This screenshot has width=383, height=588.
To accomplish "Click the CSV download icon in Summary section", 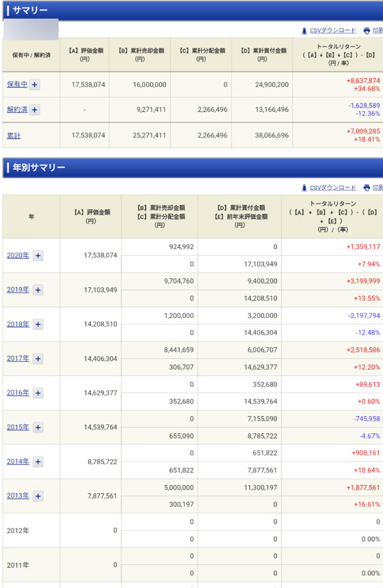I will click(x=304, y=31).
